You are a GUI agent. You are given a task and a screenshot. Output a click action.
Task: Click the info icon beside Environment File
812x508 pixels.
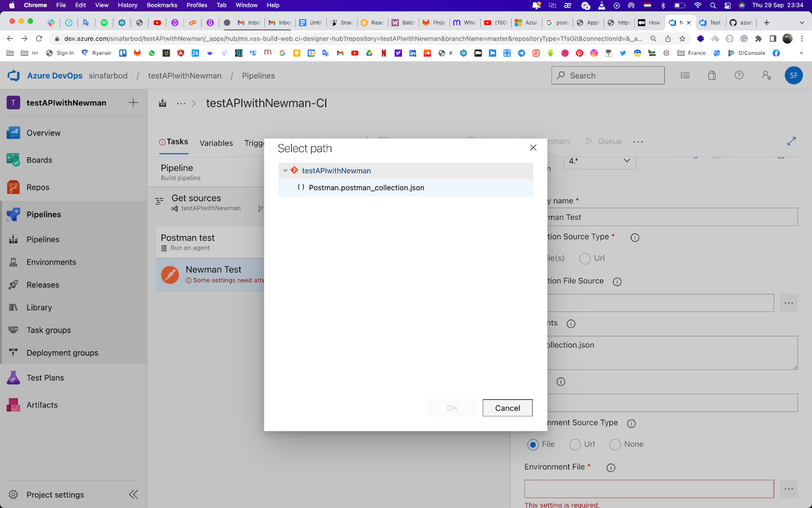[611, 468]
